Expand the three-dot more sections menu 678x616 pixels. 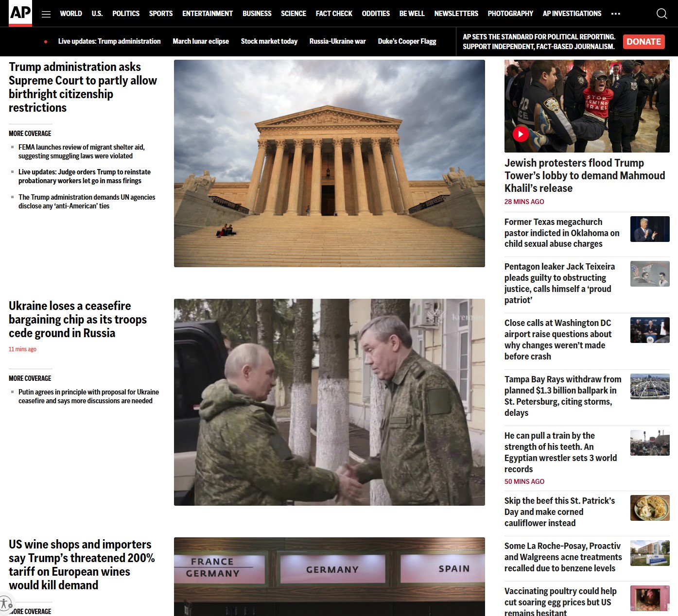615,14
